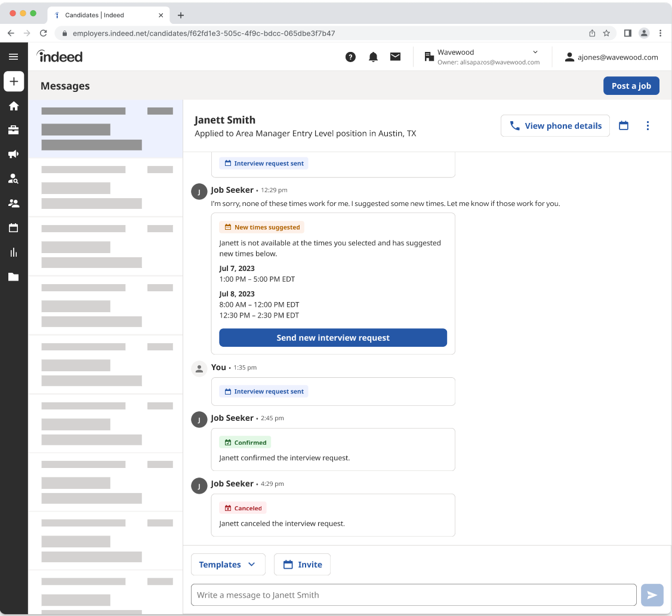This screenshot has width=672, height=616.
Task: Click the megaphone campaigns icon
Action: [14, 154]
